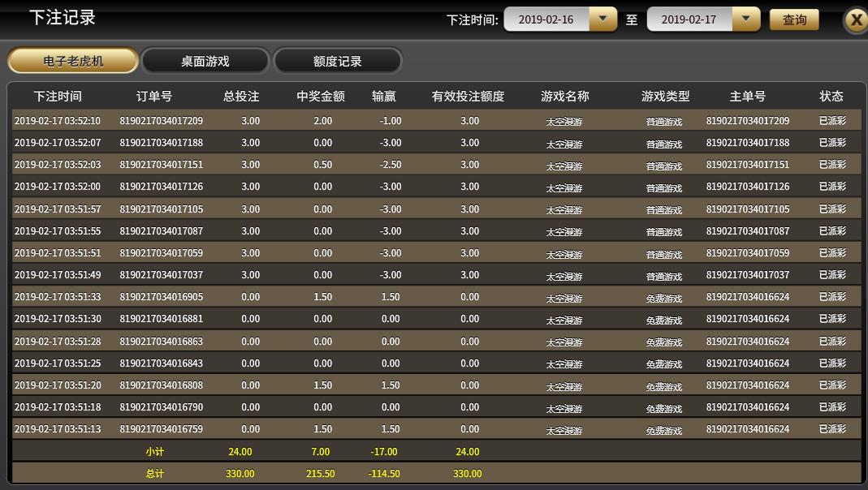Select the 下注时间 column header
Screen dimensions: 868x490
tap(58, 97)
